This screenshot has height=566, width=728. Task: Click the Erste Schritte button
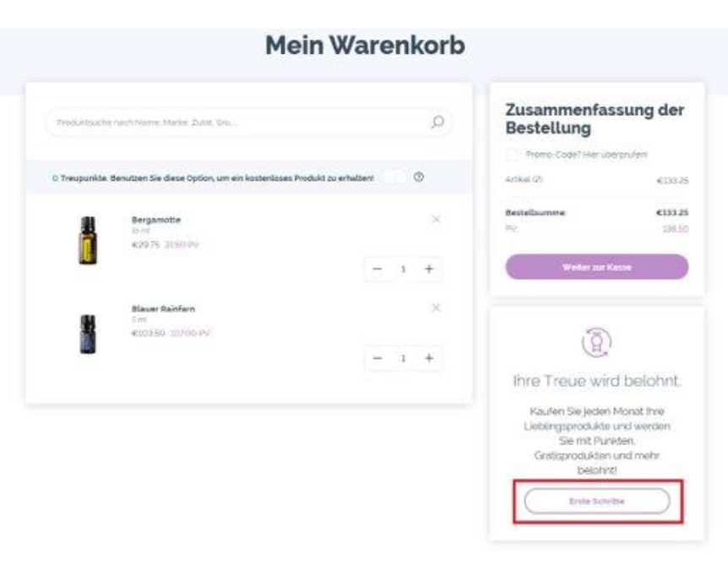click(596, 501)
